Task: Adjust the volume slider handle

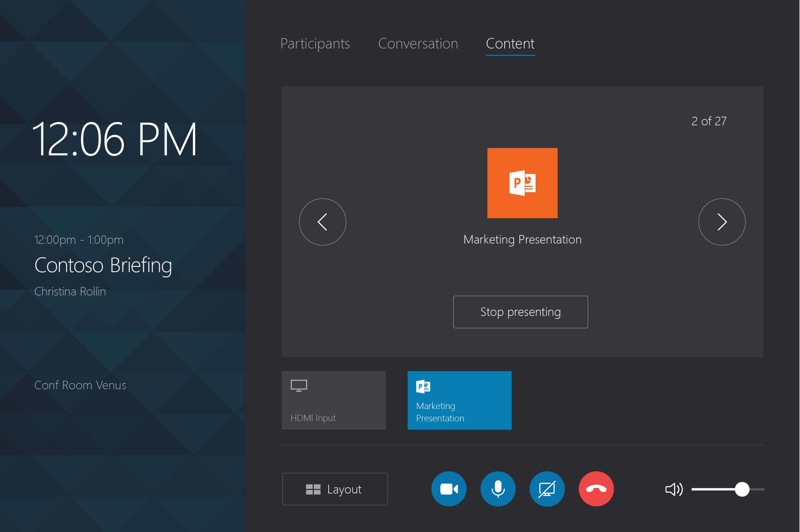Action: pos(742,489)
